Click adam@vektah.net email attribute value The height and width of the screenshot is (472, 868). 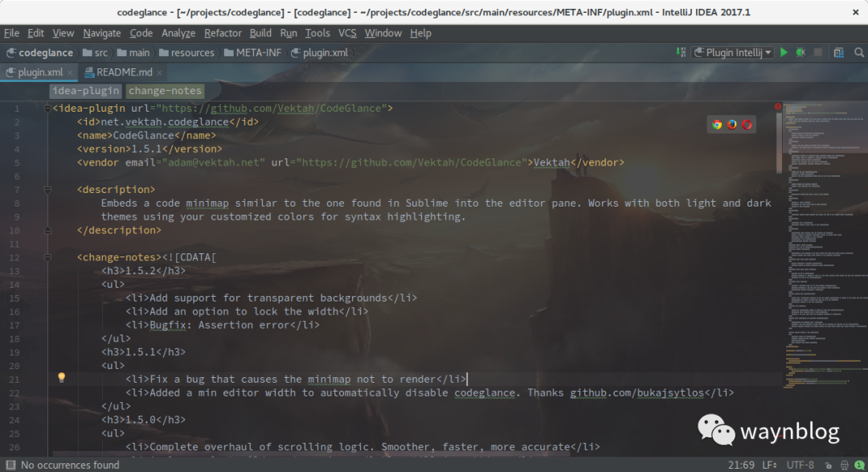(x=214, y=163)
